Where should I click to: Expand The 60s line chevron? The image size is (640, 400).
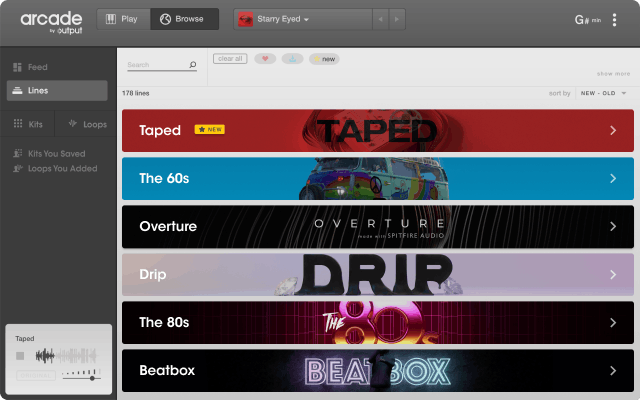613,178
